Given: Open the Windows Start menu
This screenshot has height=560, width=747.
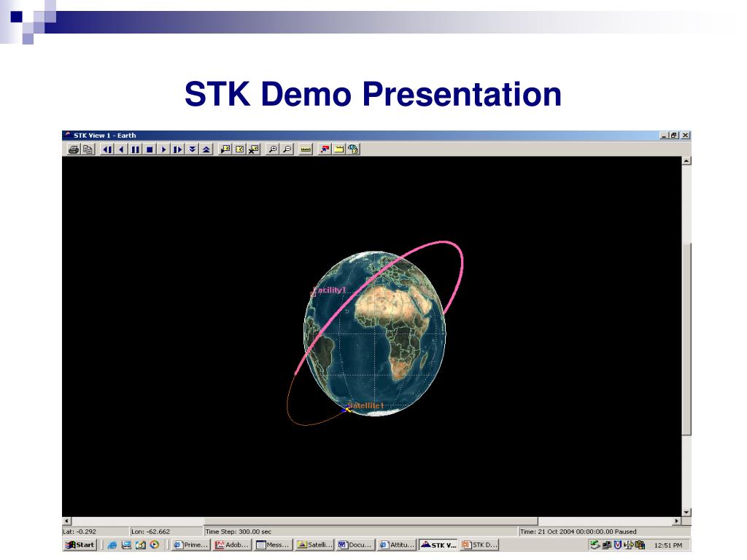Looking at the screenshot, I should (80, 545).
